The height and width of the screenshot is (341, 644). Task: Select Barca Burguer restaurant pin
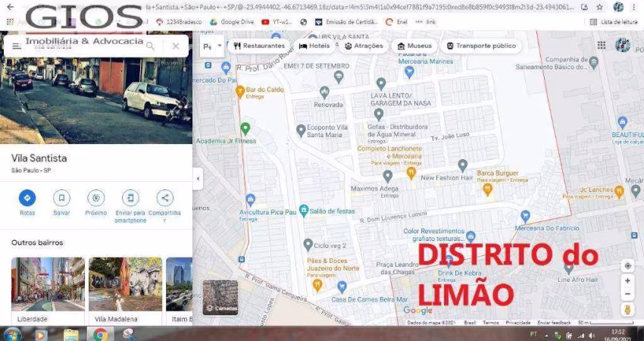coord(487,189)
